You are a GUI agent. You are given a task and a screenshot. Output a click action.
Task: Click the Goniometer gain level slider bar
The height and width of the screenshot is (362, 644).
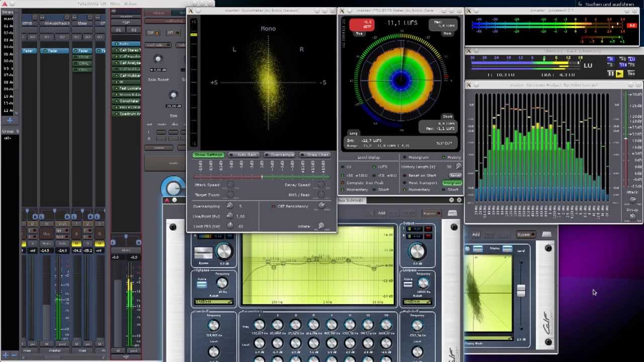(262, 177)
